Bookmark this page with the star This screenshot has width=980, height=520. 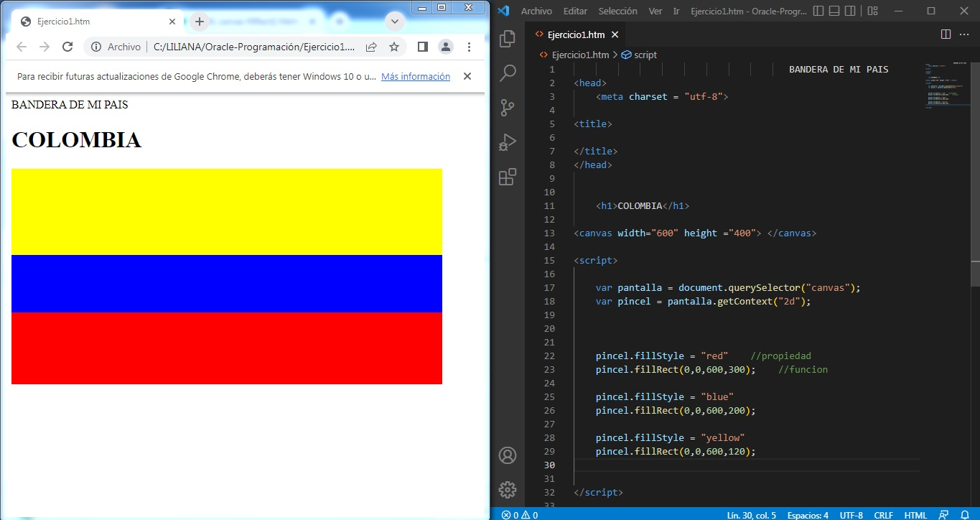click(x=394, y=47)
